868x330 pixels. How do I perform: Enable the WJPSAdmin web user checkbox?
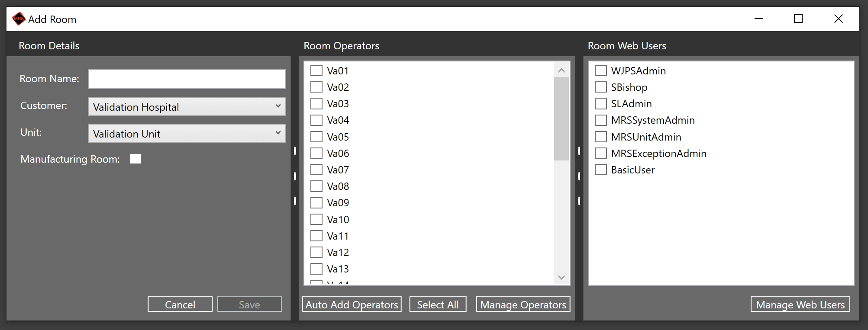coord(601,70)
